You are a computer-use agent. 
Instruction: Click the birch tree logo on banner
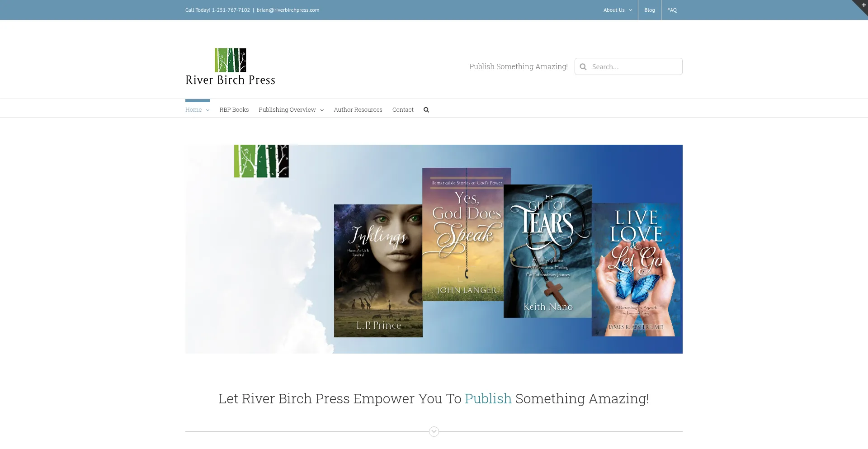coord(261,161)
